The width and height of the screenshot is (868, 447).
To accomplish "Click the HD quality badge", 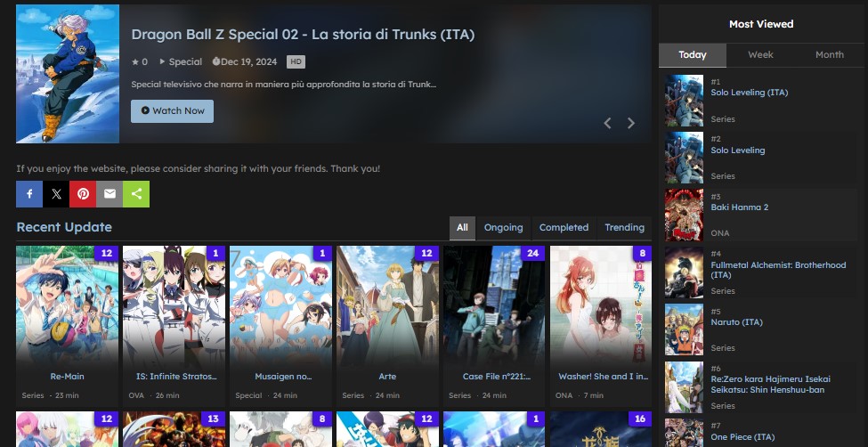I will tap(296, 61).
